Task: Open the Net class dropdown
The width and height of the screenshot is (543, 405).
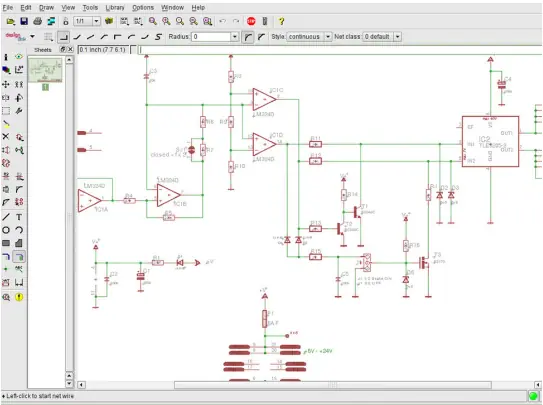Action: (398, 37)
